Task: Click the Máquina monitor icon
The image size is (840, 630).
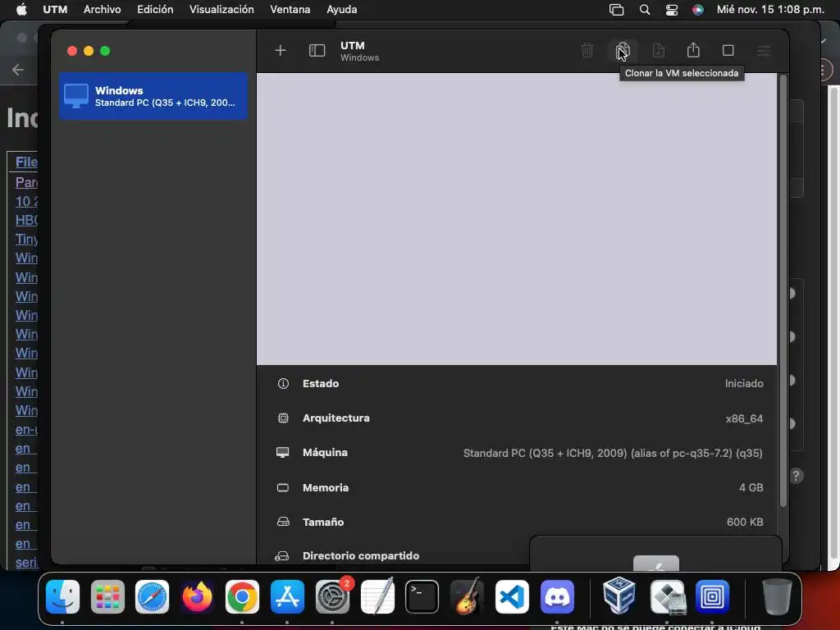Action: tap(282, 453)
